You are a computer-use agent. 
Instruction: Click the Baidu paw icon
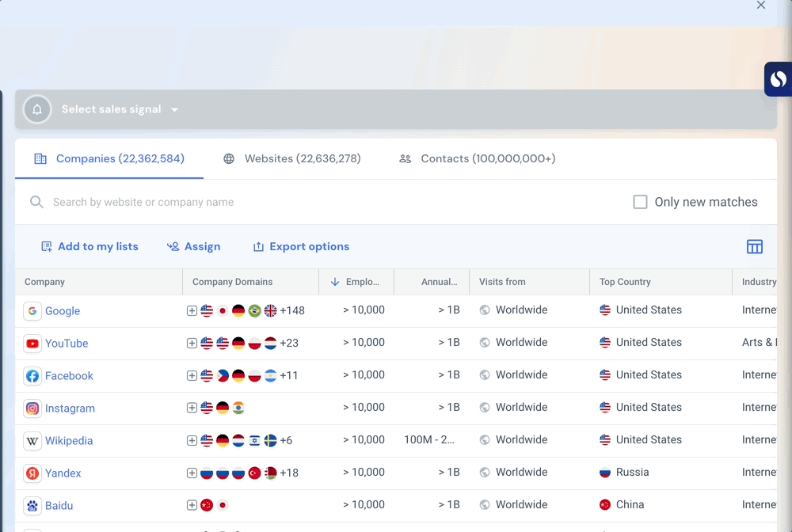click(32, 505)
